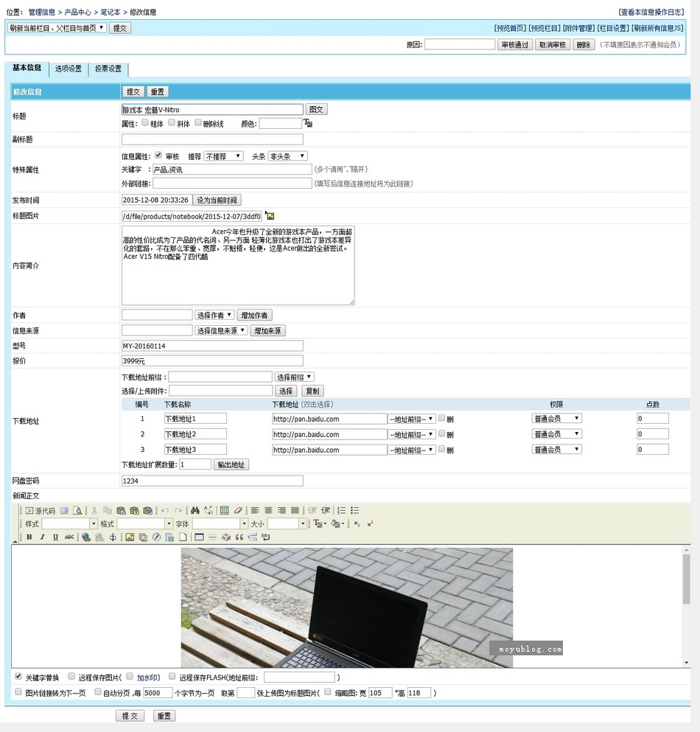Viewport: 700px width, 732px height.
Task: Open the 选择信息来源 dropdown
Action: [x=221, y=330]
